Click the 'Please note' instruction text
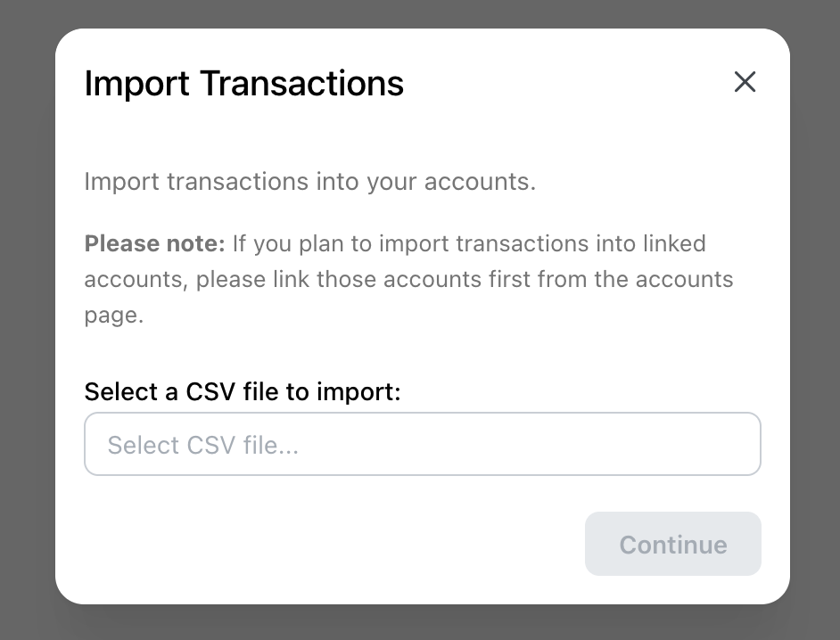 pyautogui.click(x=408, y=279)
